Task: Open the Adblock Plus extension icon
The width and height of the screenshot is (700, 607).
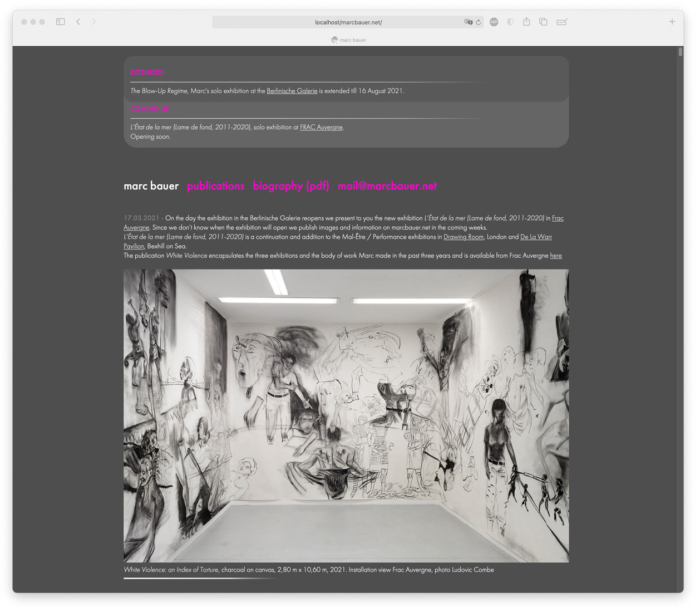Action: pos(494,22)
